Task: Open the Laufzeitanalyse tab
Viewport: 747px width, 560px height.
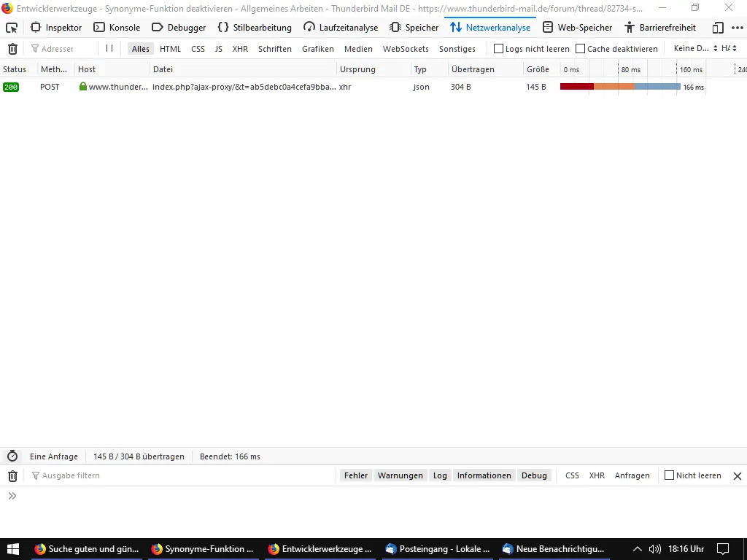Action: (341, 28)
